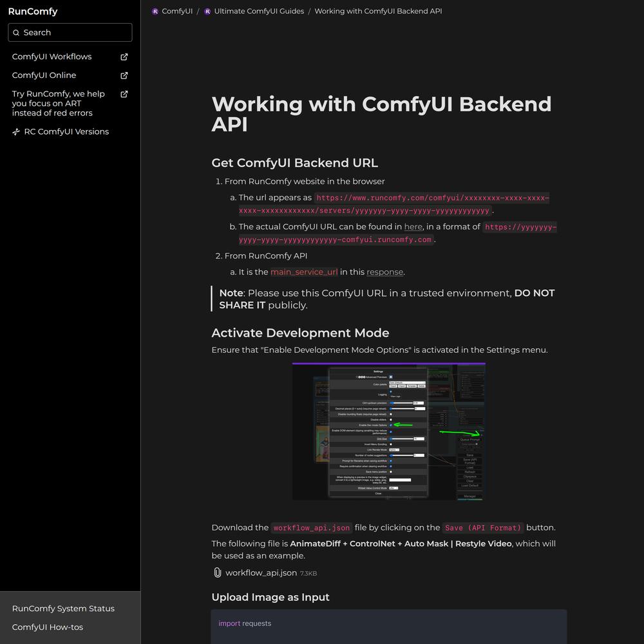
Task: Click the R logo icon before ComfyUI breadcrumb
Action: (155, 12)
